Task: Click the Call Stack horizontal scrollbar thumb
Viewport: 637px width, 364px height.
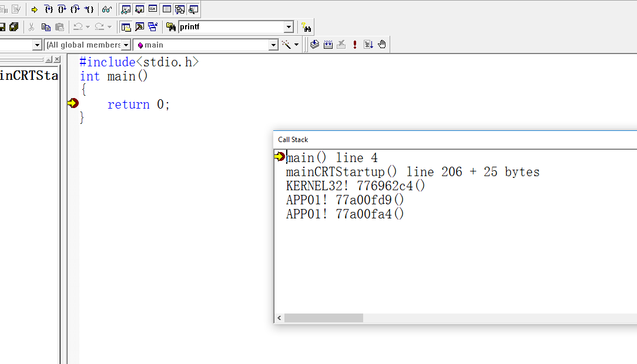Action: (x=323, y=318)
